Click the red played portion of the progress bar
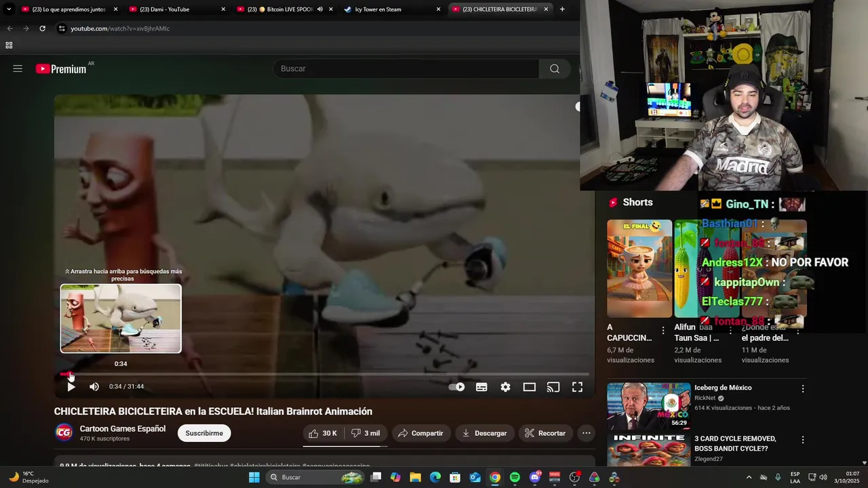868x488 pixels. click(x=64, y=374)
